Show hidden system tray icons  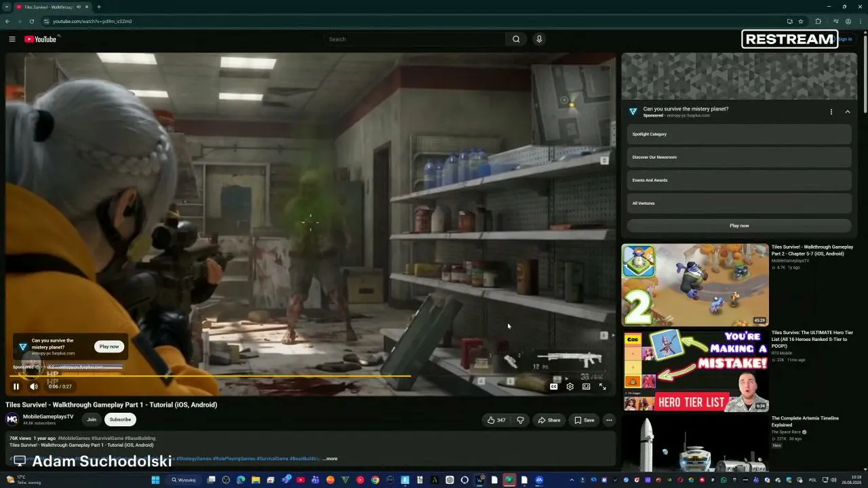click(x=572, y=480)
